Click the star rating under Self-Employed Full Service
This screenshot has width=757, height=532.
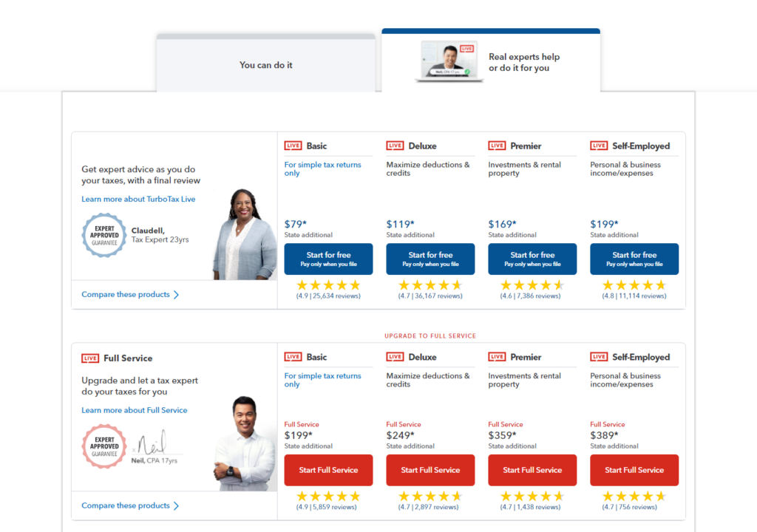point(634,497)
